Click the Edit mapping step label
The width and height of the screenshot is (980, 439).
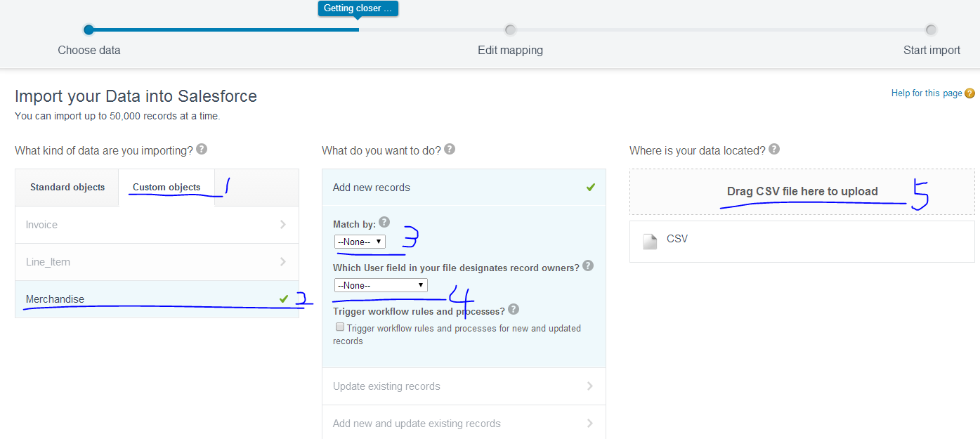[510, 51]
